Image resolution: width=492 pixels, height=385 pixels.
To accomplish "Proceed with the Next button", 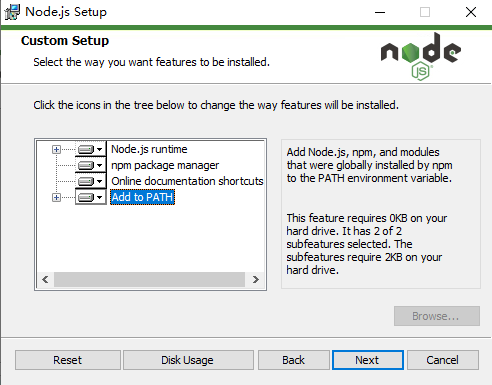I will point(367,360).
